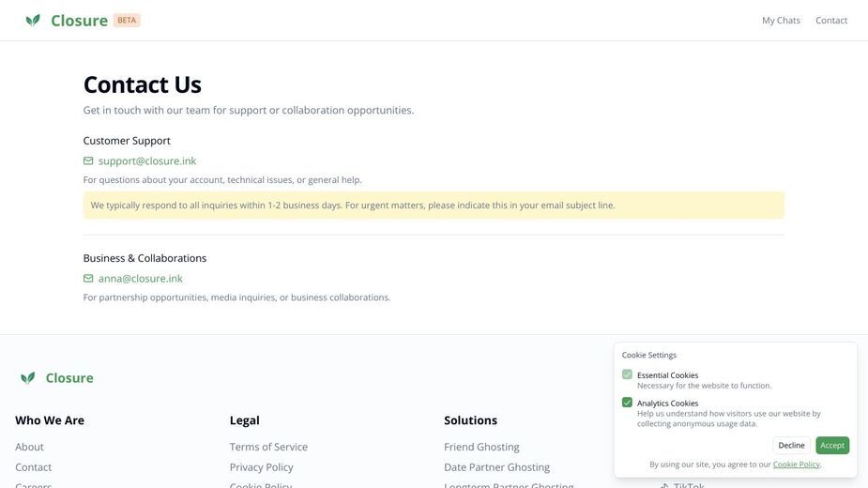The width and height of the screenshot is (868, 488).
Task: Open Friend Ghosting under Solutions
Action: click(x=481, y=447)
